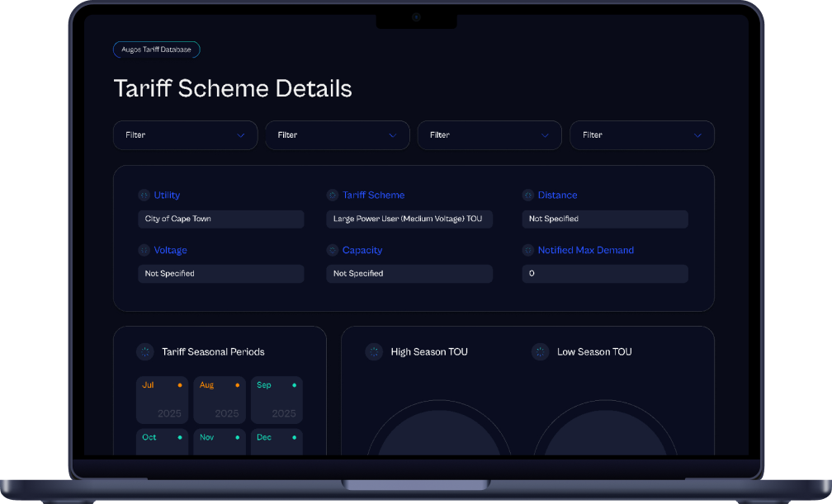The height and width of the screenshot is (504, 832).
Task: Open the third Filter dropdown
Action: (x=489, y=135)
